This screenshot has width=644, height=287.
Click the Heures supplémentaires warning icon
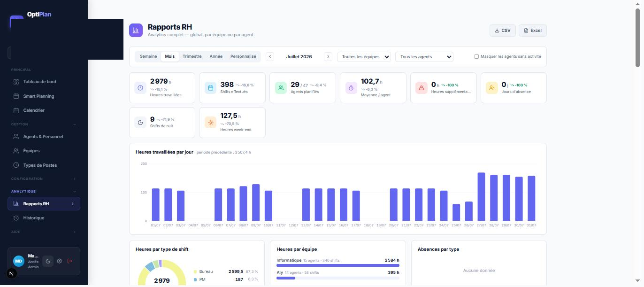[x=422, y=88]
